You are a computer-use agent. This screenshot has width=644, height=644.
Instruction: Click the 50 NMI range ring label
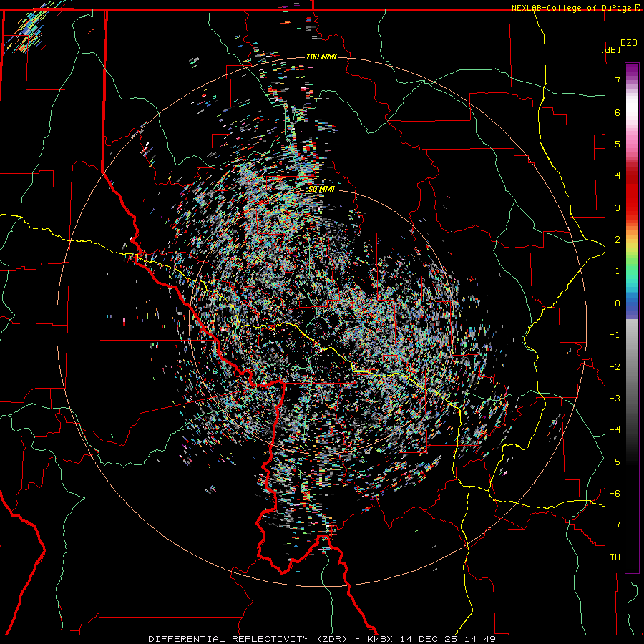pyautogui.click(x=321, y=190)
